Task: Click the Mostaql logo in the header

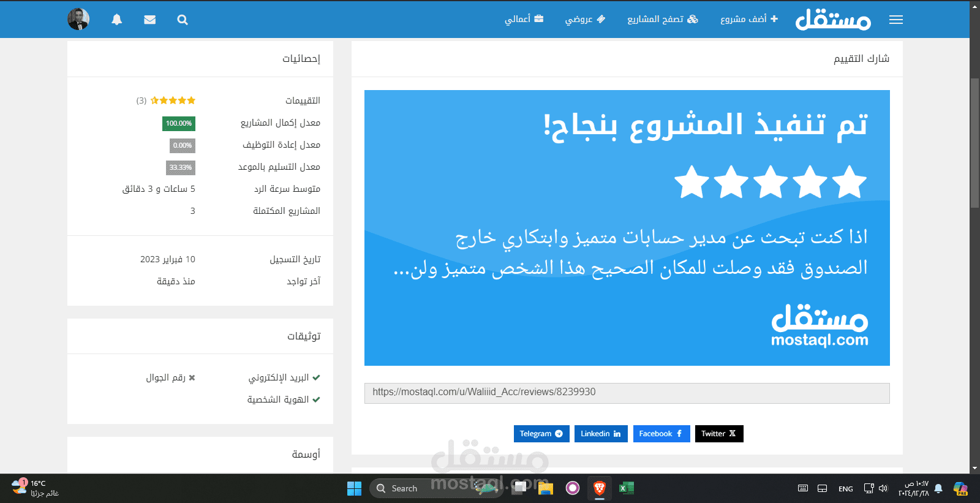Action: (833, 20)
